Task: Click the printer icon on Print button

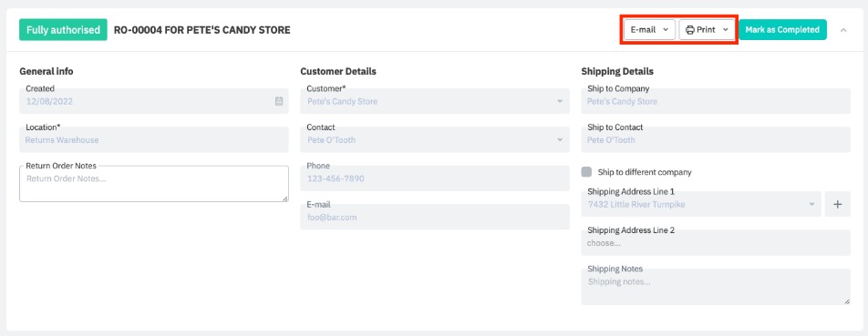Action: pyautogui.click(x=689, y=30)
